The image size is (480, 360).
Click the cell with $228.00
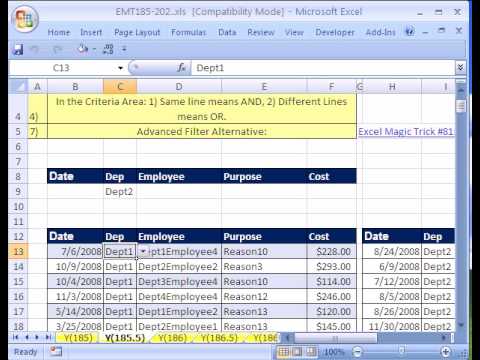tap(332, 251)
